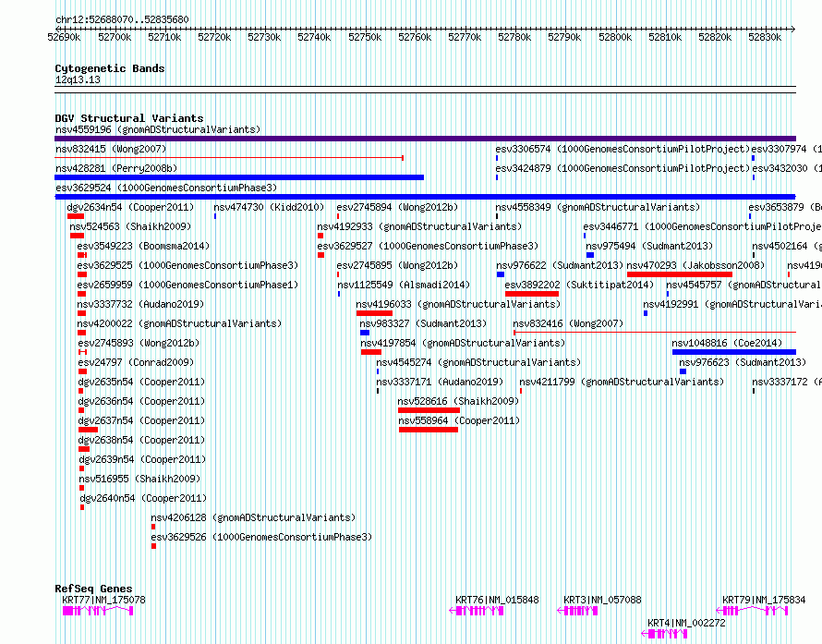Open the nsv832415 (Wong2007) variant
Screen dimensions: 822x644
pyautogui.click(x=111, y=149)
